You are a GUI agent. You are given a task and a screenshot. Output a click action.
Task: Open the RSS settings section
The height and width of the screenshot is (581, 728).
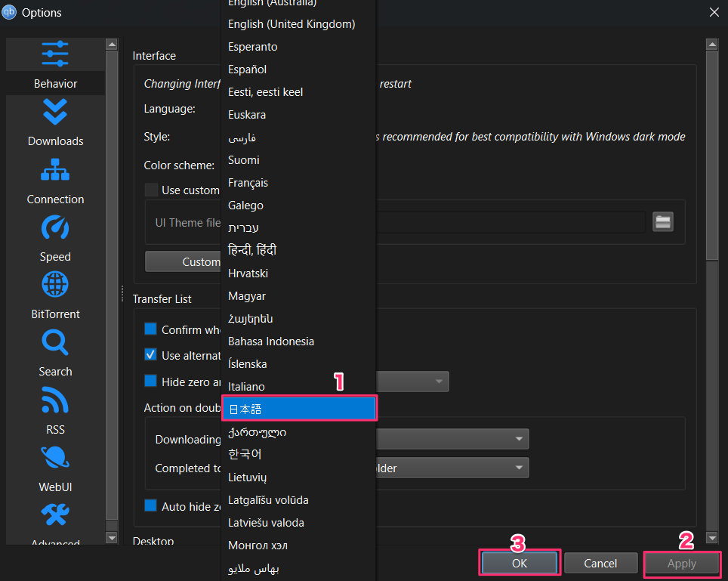(55, 412)
